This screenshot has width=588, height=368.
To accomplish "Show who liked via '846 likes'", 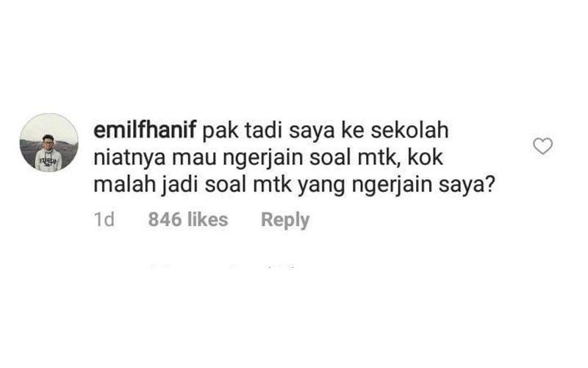I will [188, 219].
